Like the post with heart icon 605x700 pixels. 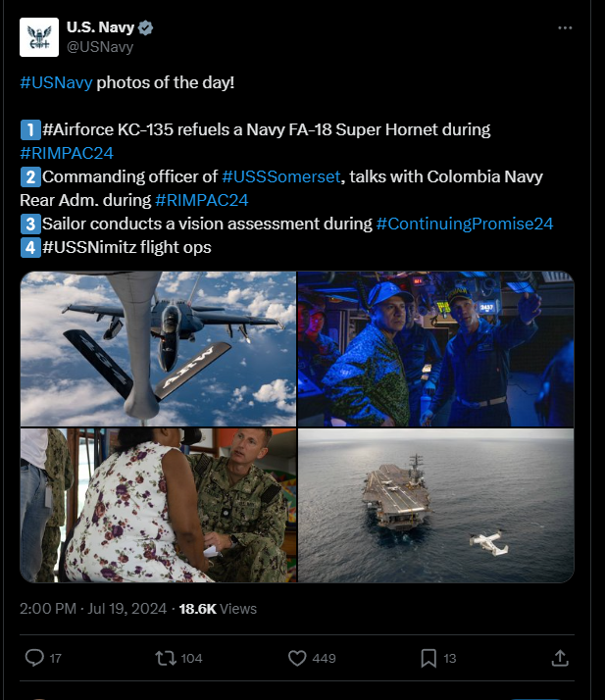(297, 658)
